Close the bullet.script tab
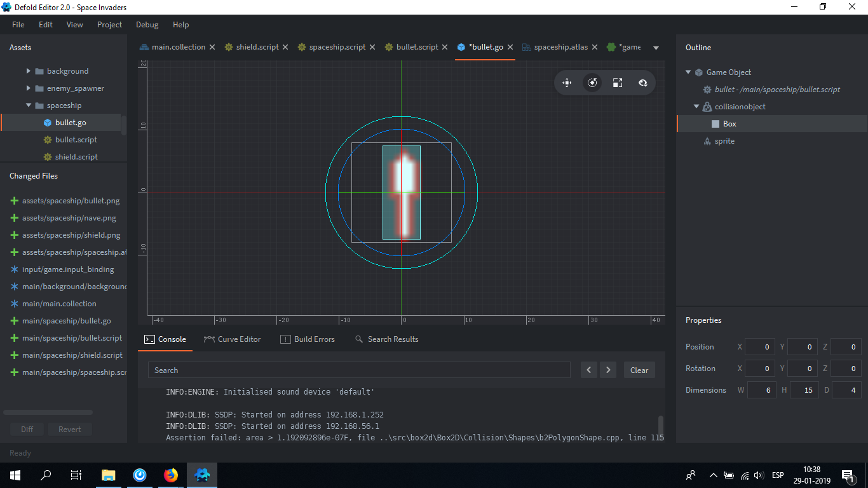The image size is (868, 488). pyautogui.click(x=445, y=47)
